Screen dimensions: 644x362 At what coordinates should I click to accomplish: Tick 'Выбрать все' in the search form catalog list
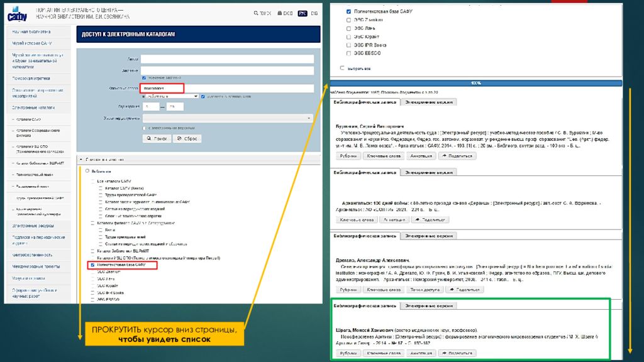pyautogui.click(x=87, y=171)
